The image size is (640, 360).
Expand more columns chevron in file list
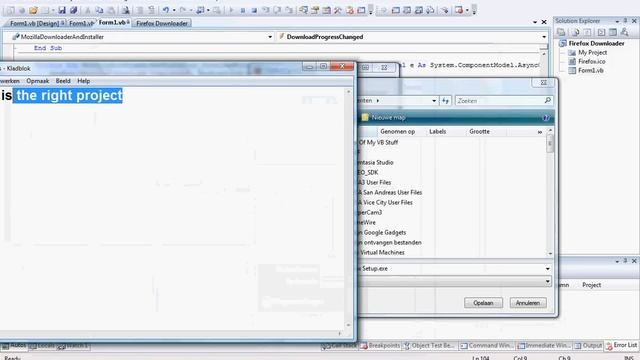click(540, 132)
